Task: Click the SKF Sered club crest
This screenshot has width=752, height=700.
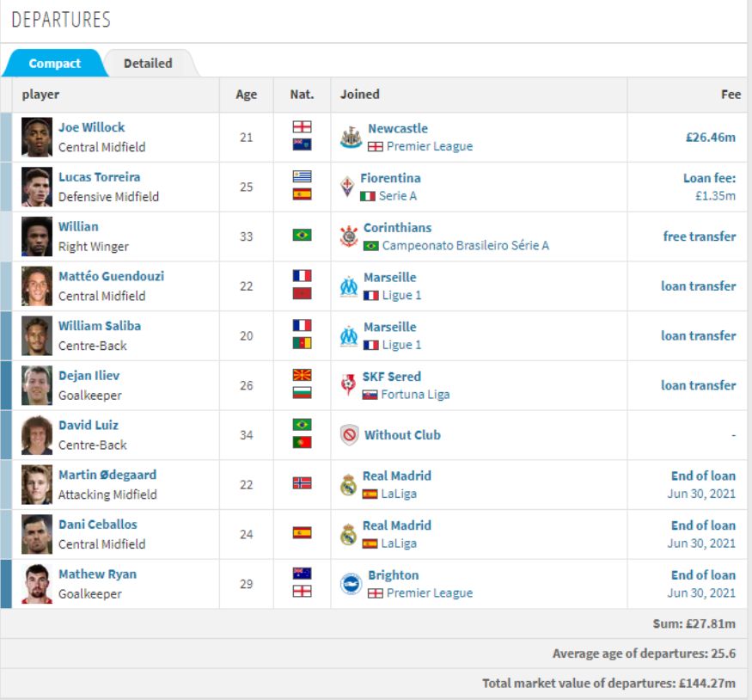Action: (x=348, y=385)
